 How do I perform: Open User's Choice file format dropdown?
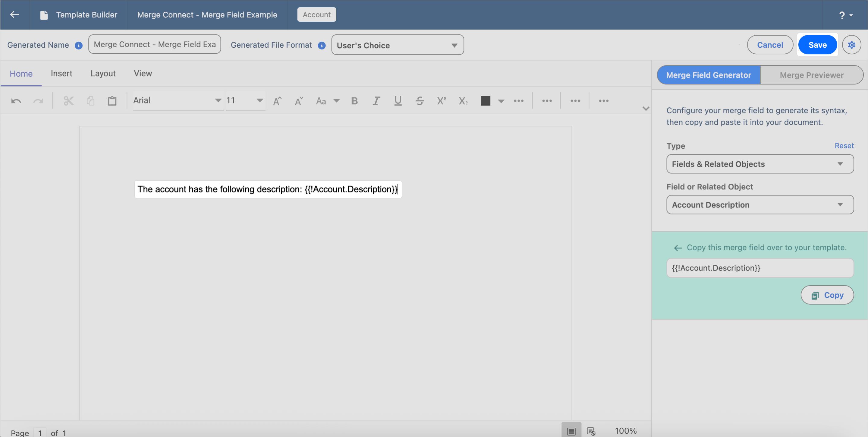397,45
